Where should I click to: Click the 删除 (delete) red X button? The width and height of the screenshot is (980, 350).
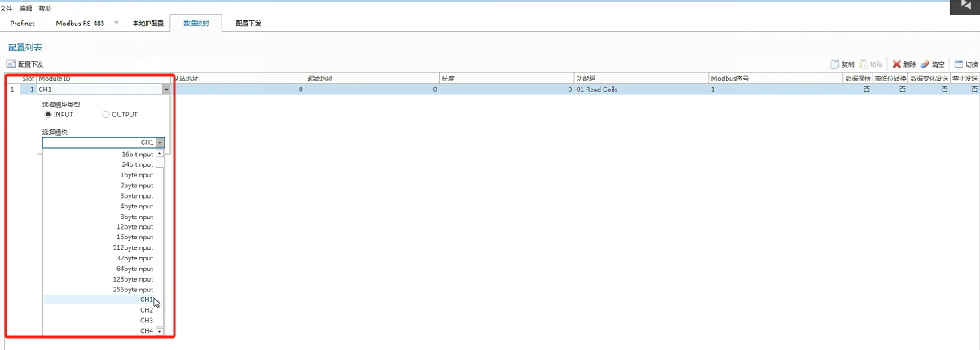pyautogui.click(x=904, y=63)
